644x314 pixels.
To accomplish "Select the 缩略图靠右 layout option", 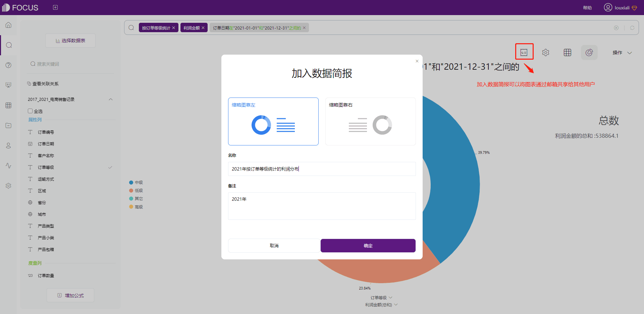I will click(x=371, y=121).
